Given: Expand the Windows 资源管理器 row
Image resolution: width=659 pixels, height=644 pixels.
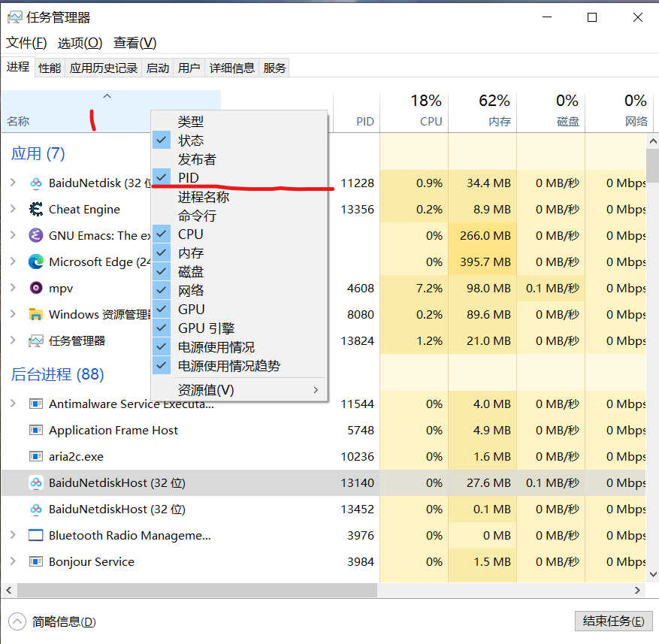Looking at the screenshot, I should pyautogui.click(x=13, y=314).
